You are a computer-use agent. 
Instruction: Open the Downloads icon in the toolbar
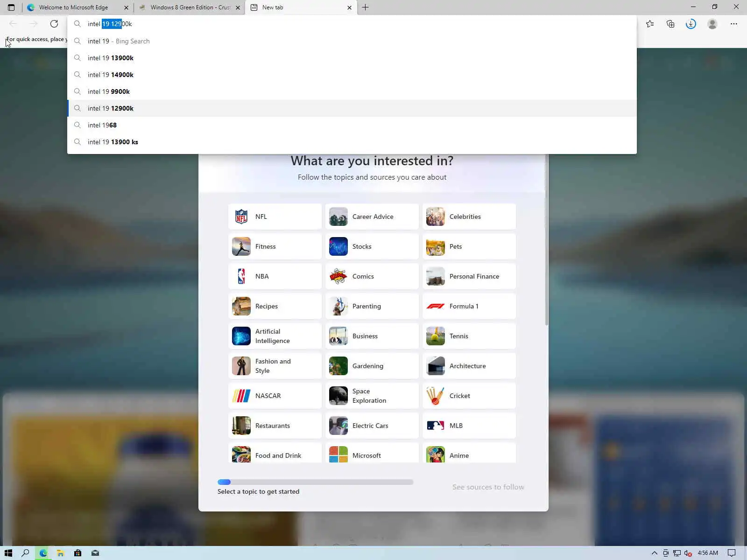[691, 24]
